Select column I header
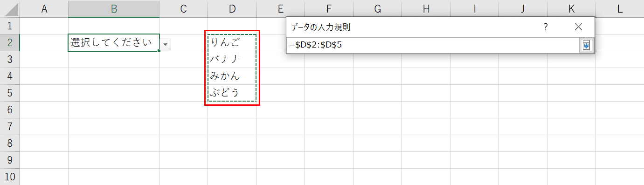This screenshot has height=185, width=644. point(474,8)
